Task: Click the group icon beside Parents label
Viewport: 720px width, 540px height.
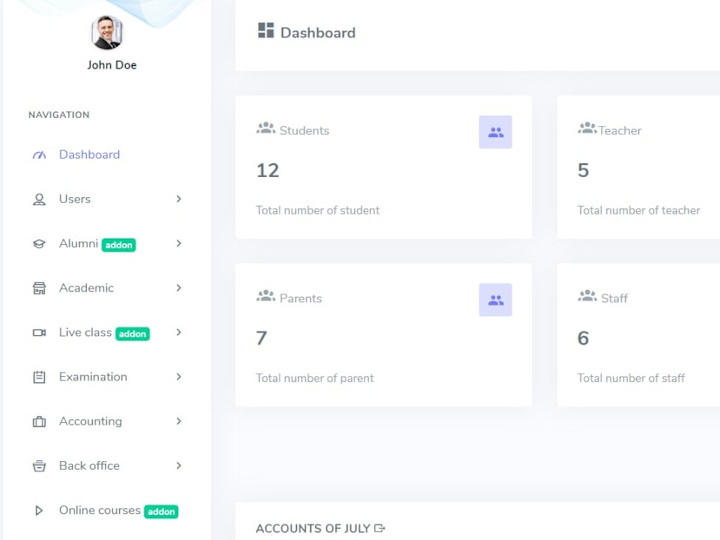Action: [x=266, y=296]
